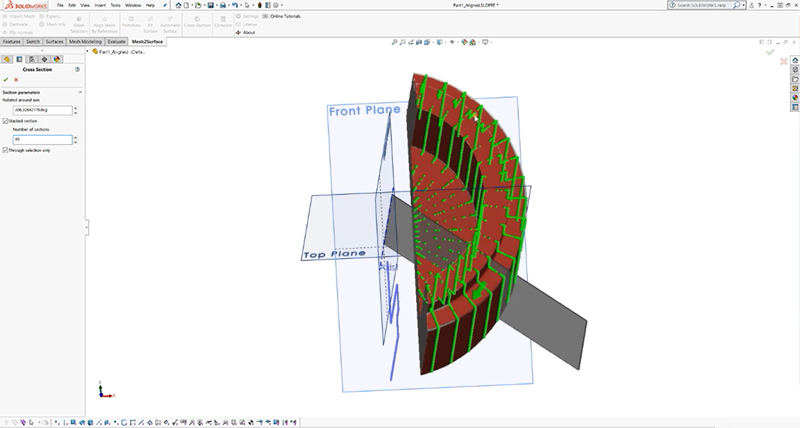The height and width of the screenshot is (428, 800).
Task: Open the DisplayManager color ball tab
Action: tap(57, 59)
